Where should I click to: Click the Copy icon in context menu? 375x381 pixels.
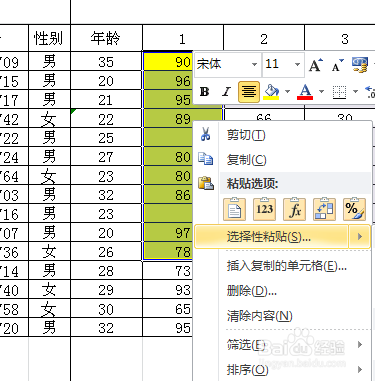(205, 159)
